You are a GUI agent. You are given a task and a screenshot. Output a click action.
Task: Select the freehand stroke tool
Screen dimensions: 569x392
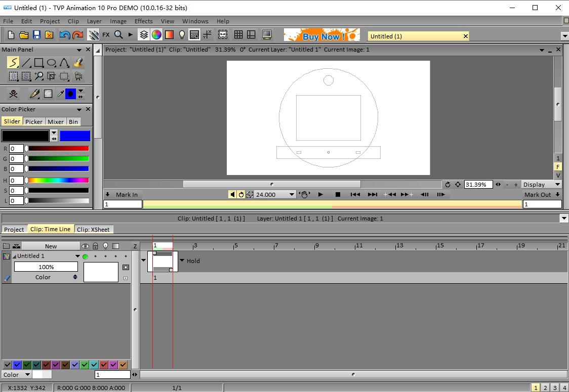[13, 62]
